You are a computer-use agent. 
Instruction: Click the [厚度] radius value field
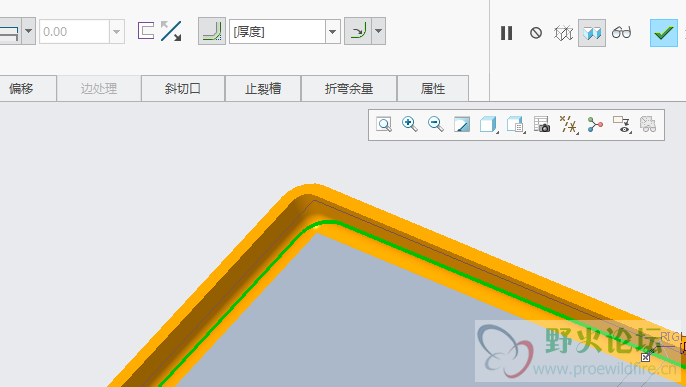pyautogui.click(x=277, y=31)
